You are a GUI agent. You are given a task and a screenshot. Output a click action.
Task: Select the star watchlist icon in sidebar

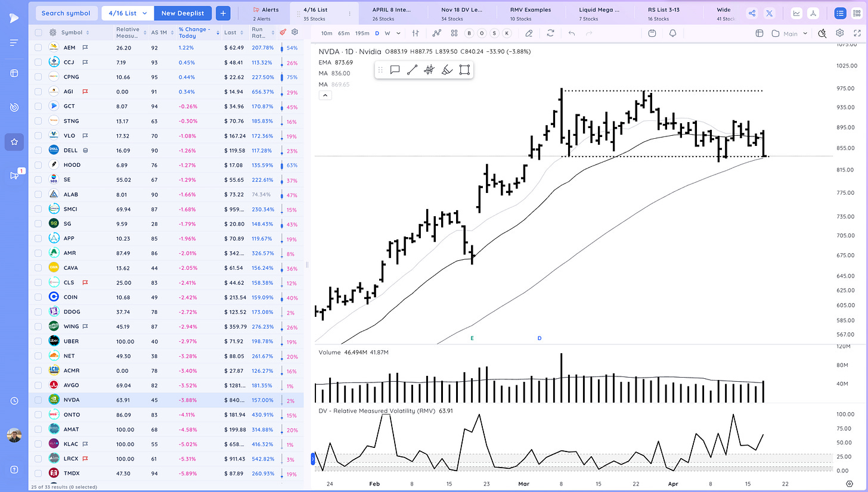(x=14, y=142)
